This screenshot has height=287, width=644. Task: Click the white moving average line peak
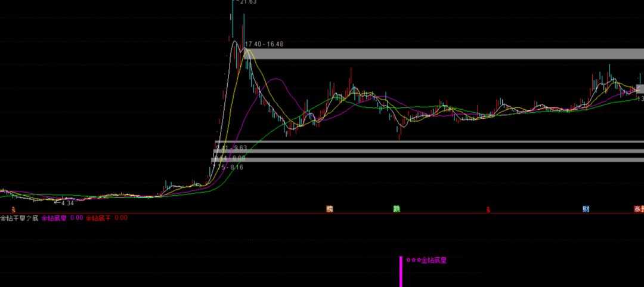tap(235, 42)
